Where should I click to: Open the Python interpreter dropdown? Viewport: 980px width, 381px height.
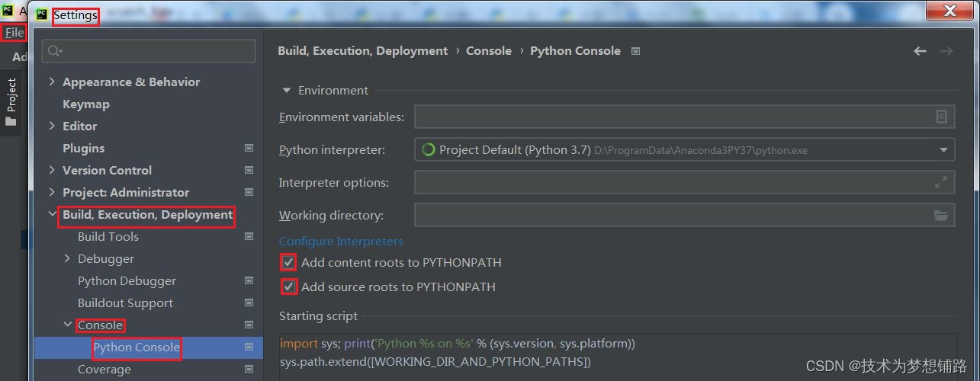(943, 150)
